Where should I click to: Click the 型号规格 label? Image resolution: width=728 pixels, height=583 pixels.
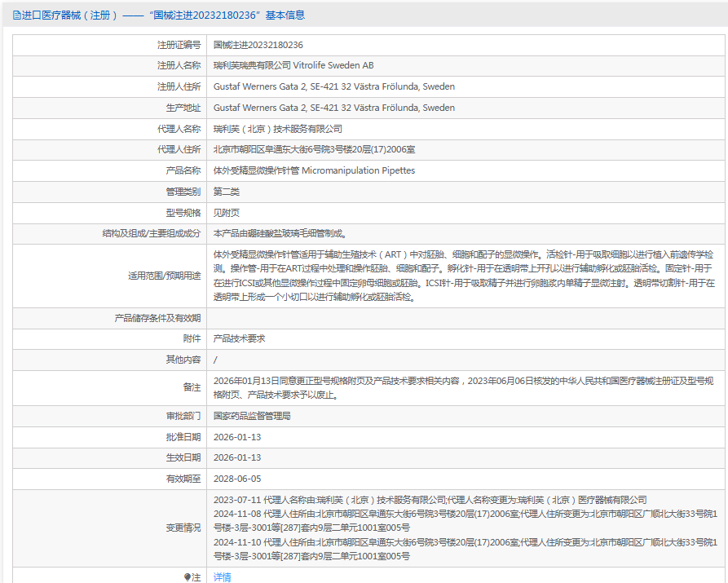tap(183, 213)
